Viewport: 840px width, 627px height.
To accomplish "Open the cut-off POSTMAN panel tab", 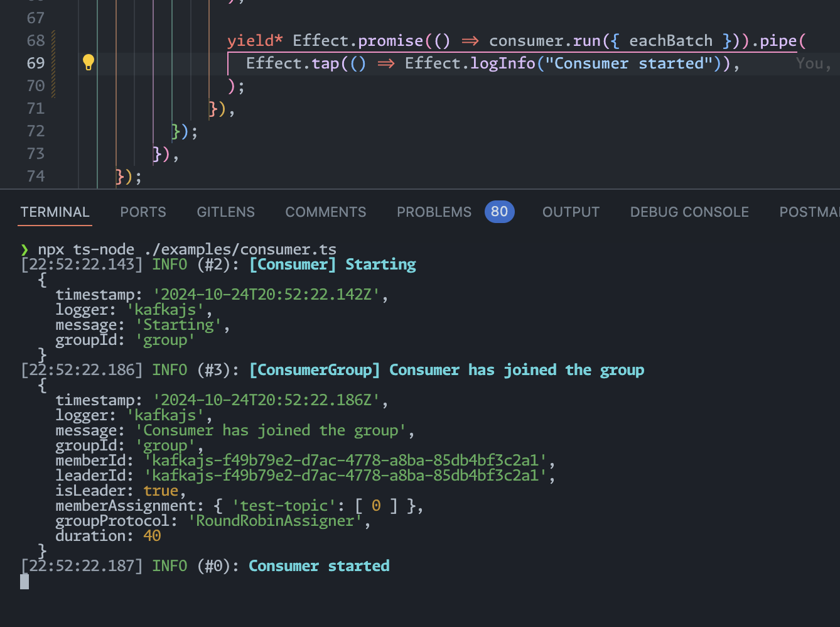I will click(x=809, y=212).
